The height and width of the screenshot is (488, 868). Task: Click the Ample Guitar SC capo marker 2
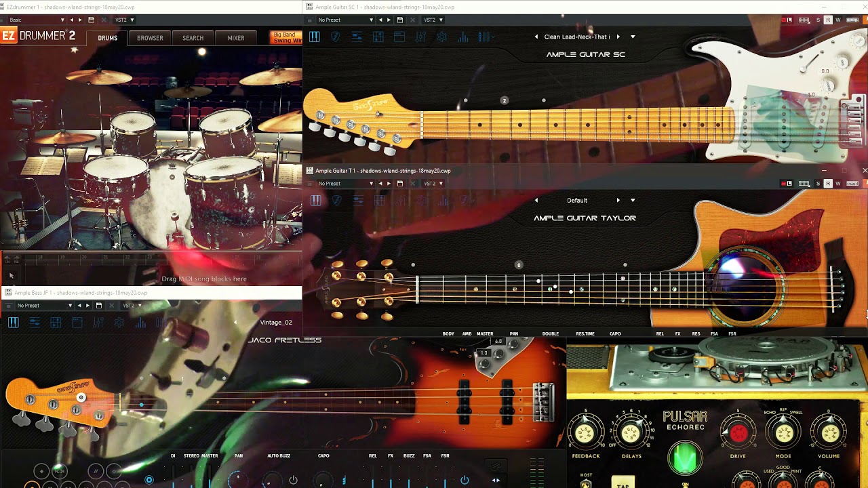tap(504, 100)
